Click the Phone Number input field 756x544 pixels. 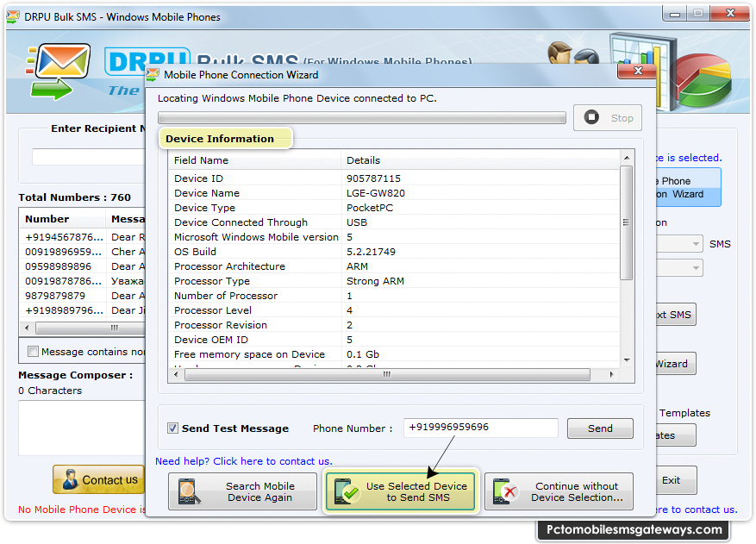click(x=480, y=428)
